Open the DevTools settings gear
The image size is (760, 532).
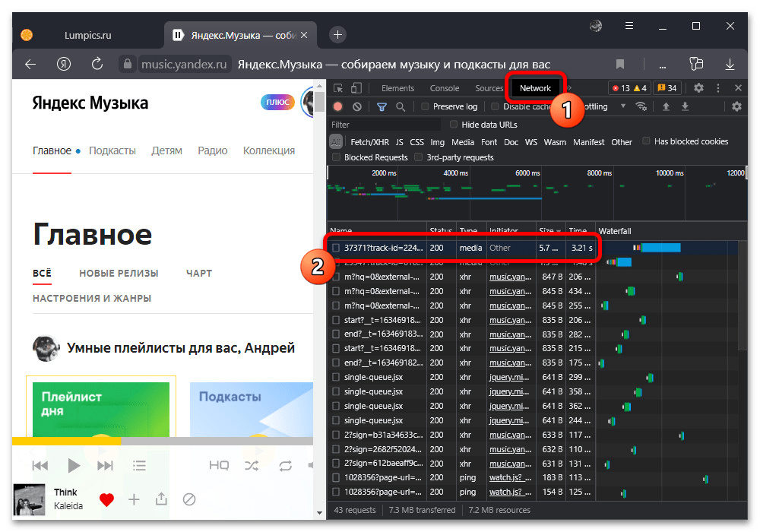tap(698, 88)
